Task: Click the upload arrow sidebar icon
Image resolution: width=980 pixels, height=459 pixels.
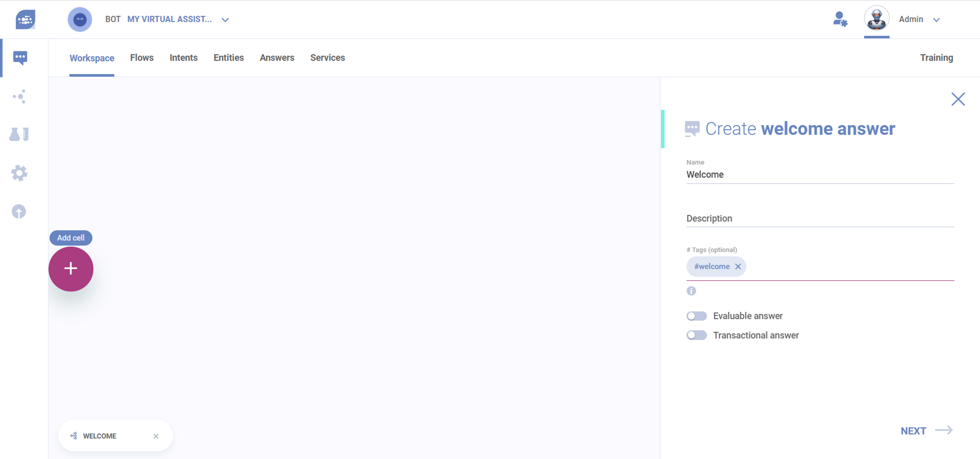Action: tap(19, 212)
